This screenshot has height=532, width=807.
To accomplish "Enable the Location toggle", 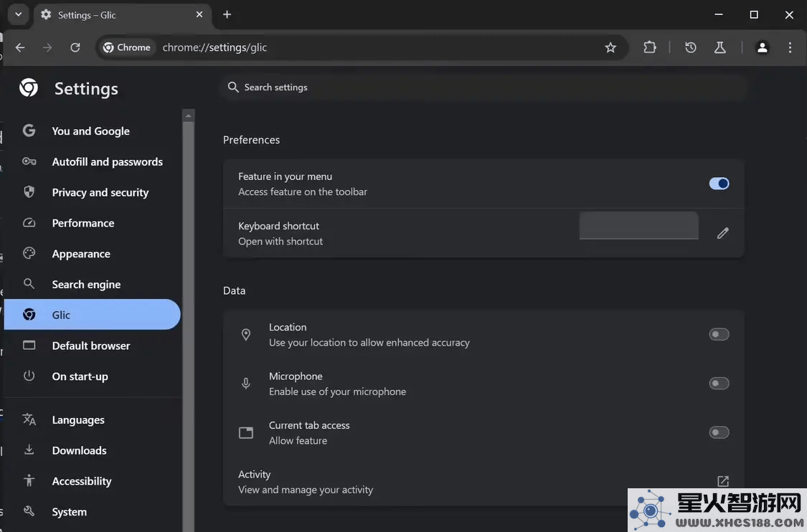I will tap(719, 334).
